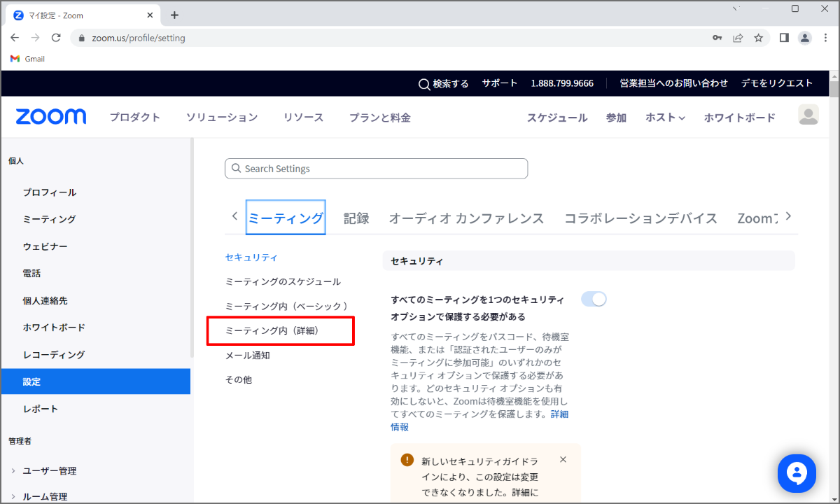840x504 pixels.
Task: Click スケジュール link
Action: point(557,118)
